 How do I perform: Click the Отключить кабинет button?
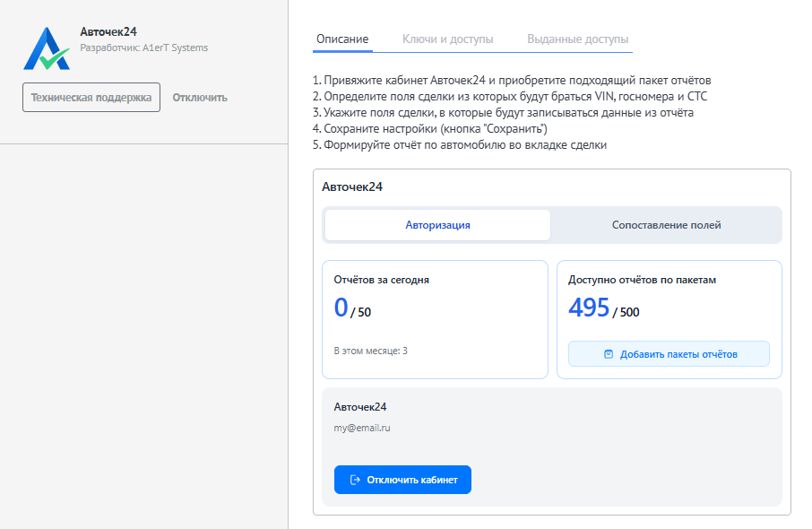(402, 480)
